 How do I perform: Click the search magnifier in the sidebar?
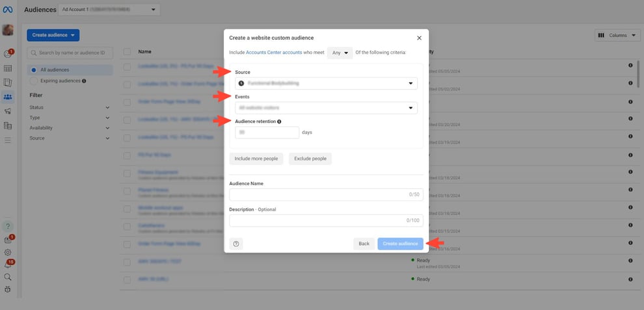pos(8,277)
